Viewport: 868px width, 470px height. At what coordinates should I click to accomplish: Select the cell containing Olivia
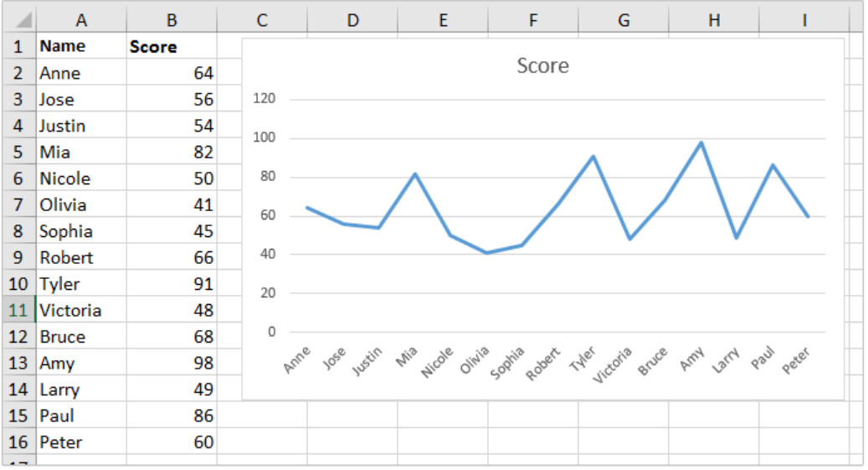81,204
